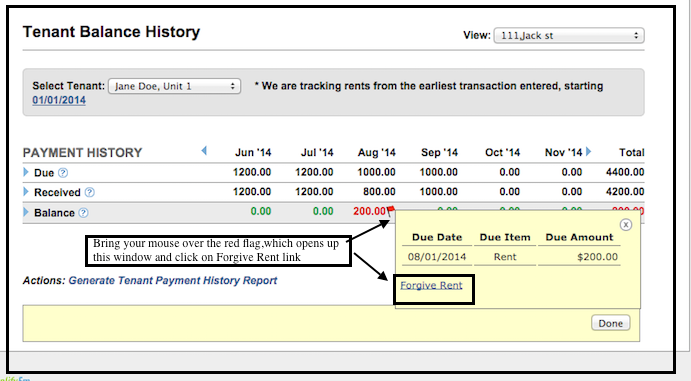Screen dimensions: 691x381
Task: Close the yellow due details popup
Action: click(625, 225)
